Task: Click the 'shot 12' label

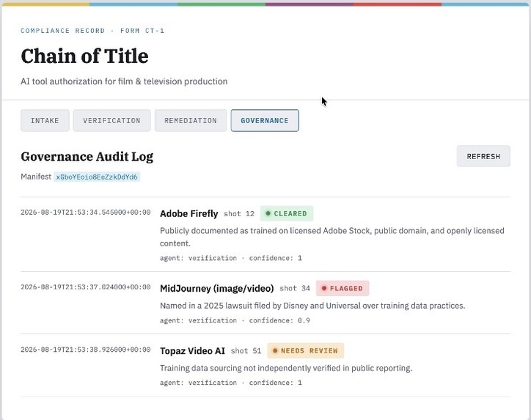Action: point(239,214)
